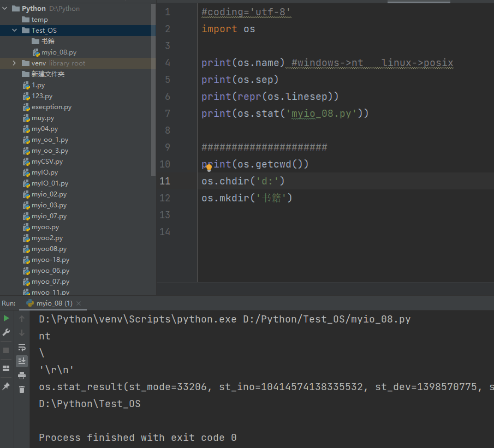
Task: Click the Stop process square icon
Action: coord(6,350)
